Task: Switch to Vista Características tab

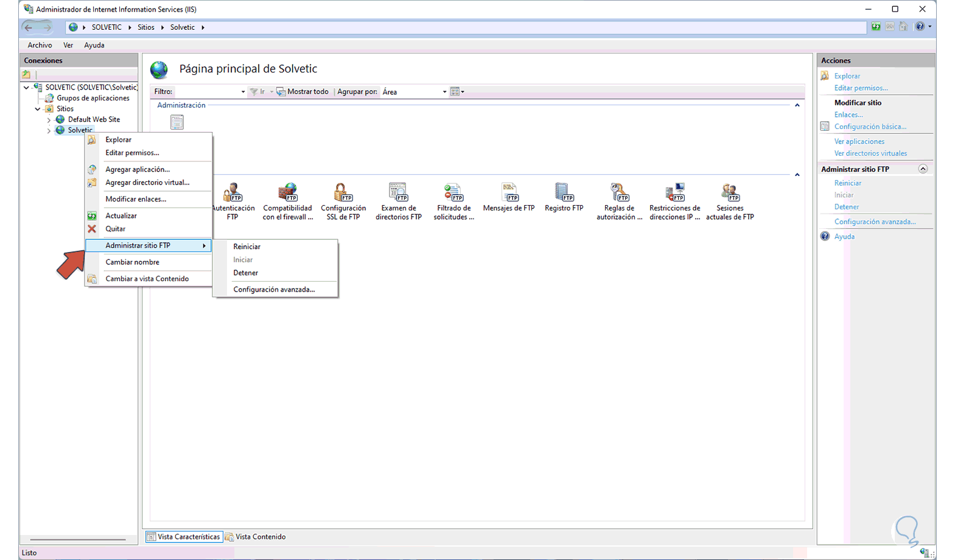Action: pyautogui.click(x=184, y=537)
